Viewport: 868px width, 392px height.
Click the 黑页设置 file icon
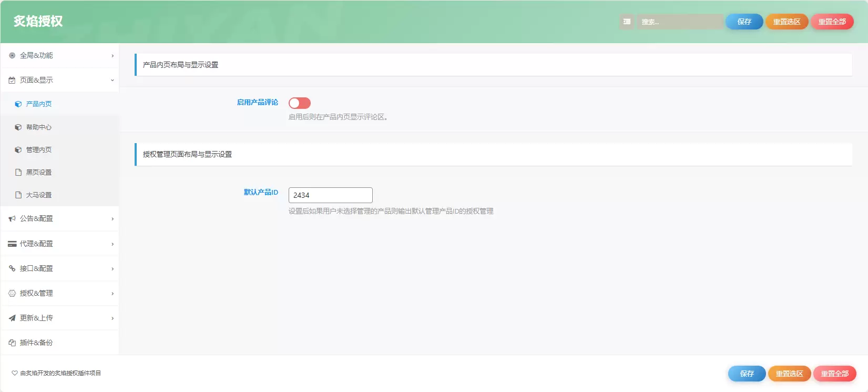(18, 173)
